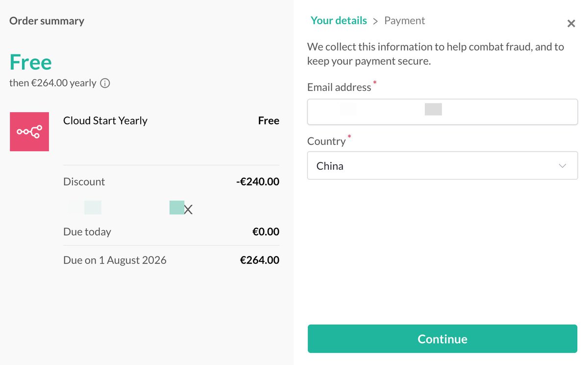Go to the Your details step
This screenshot has width=588, height=365.
pos(339,21)
